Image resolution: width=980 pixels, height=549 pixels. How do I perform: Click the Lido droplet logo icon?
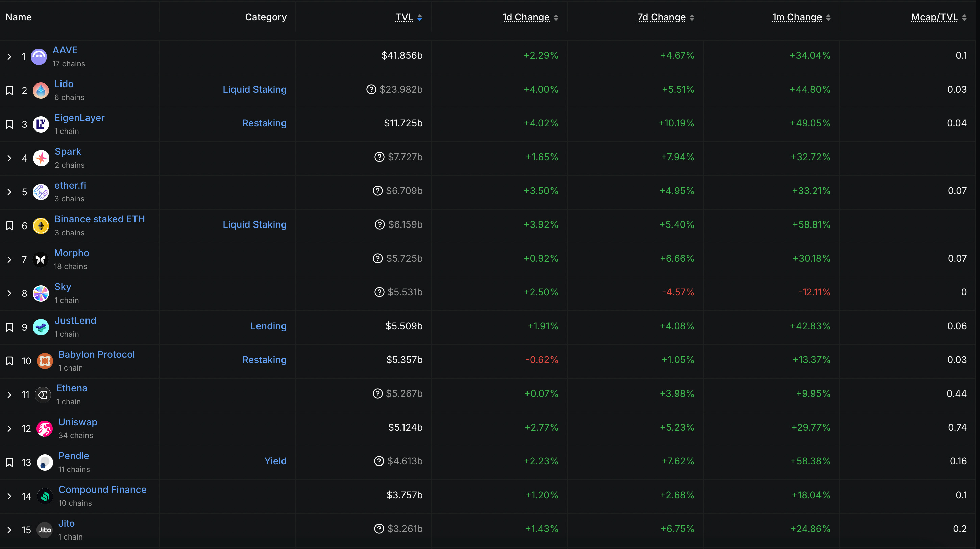pos(41,91)
